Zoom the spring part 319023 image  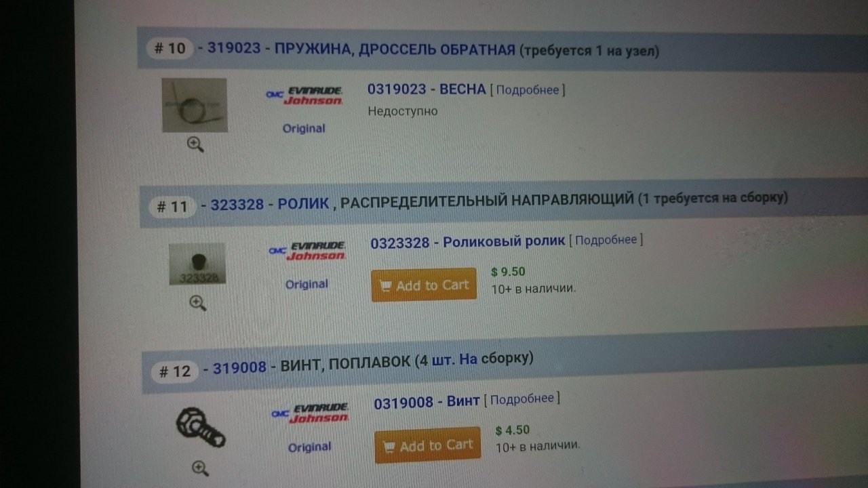(195, 144)
